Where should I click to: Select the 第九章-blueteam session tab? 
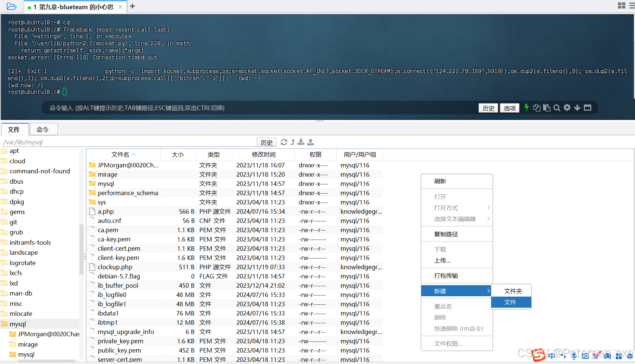(75, 7)
